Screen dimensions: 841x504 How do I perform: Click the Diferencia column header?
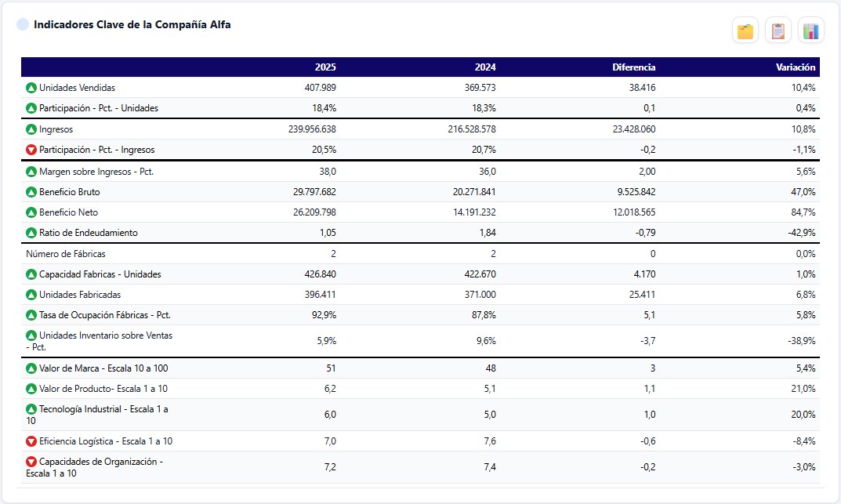point(633,67)
